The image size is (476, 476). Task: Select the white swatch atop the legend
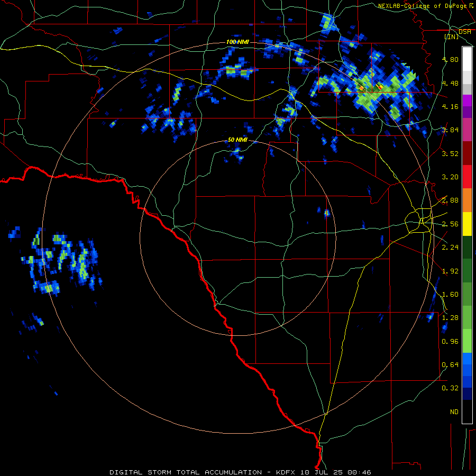[467, 59]
